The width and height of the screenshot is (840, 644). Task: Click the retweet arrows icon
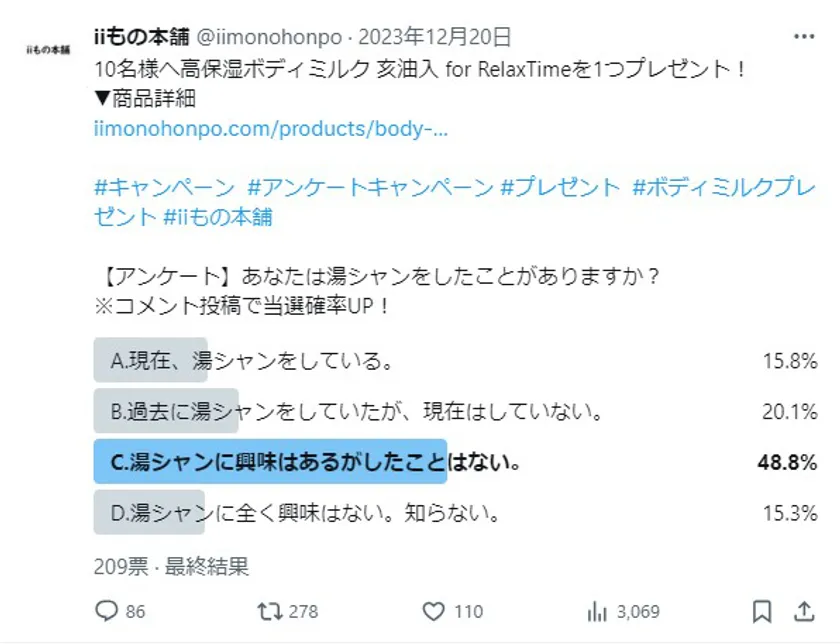point(270,610)
